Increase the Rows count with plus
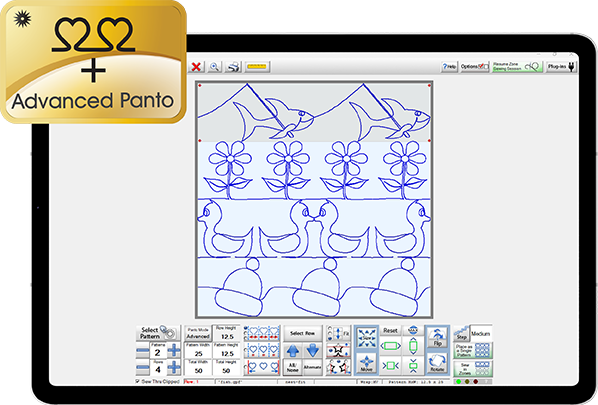The image size is (598, 405). pyautogui.click(x=174, y=367)
